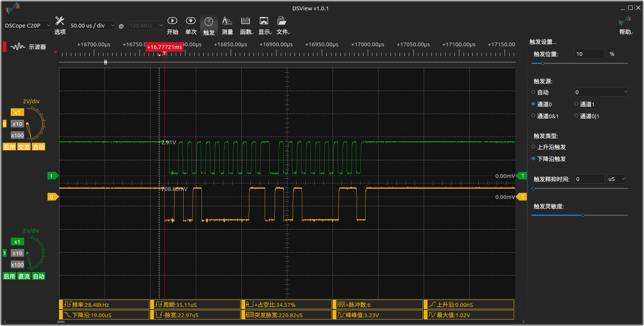Click channel 1 green vertical scale dial

click(35, 253)
